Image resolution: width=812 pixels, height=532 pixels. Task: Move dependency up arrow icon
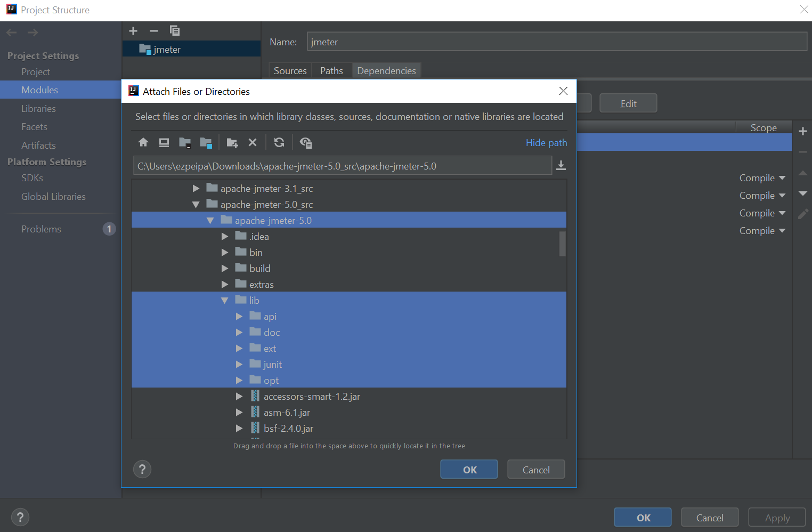(x=803, y=173)
